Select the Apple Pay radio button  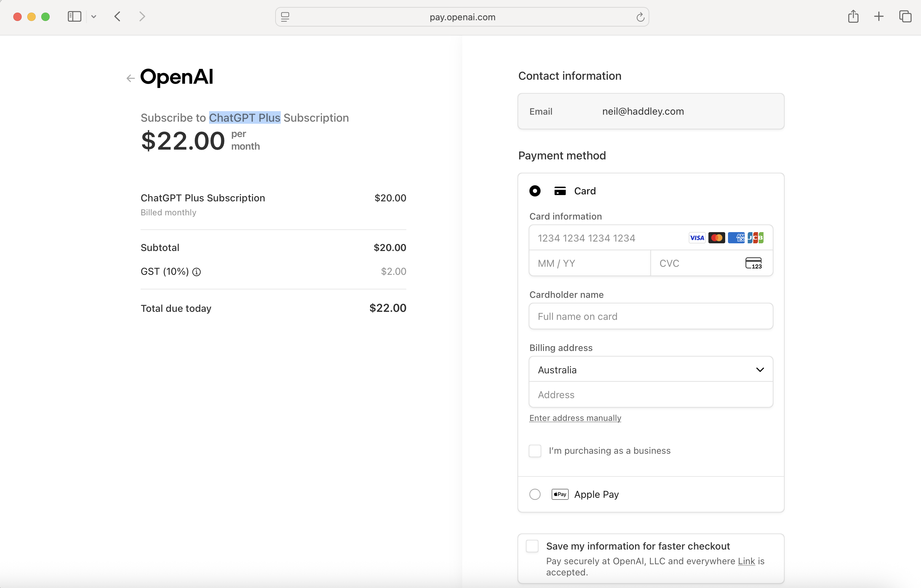pos(535,494)
